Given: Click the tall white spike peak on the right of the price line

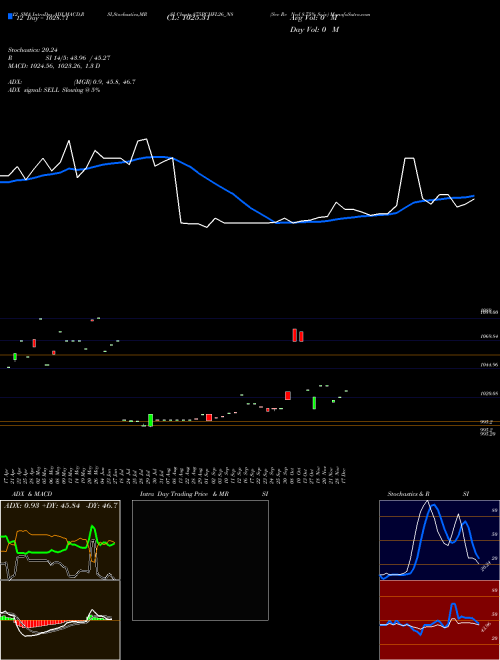Looking at the screenshot, I should click(x=410, y=158).
